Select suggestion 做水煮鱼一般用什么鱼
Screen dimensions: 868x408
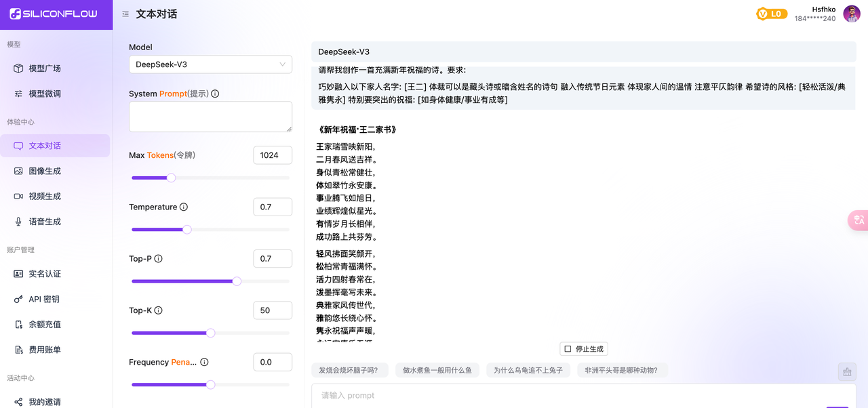click(437, 370)
